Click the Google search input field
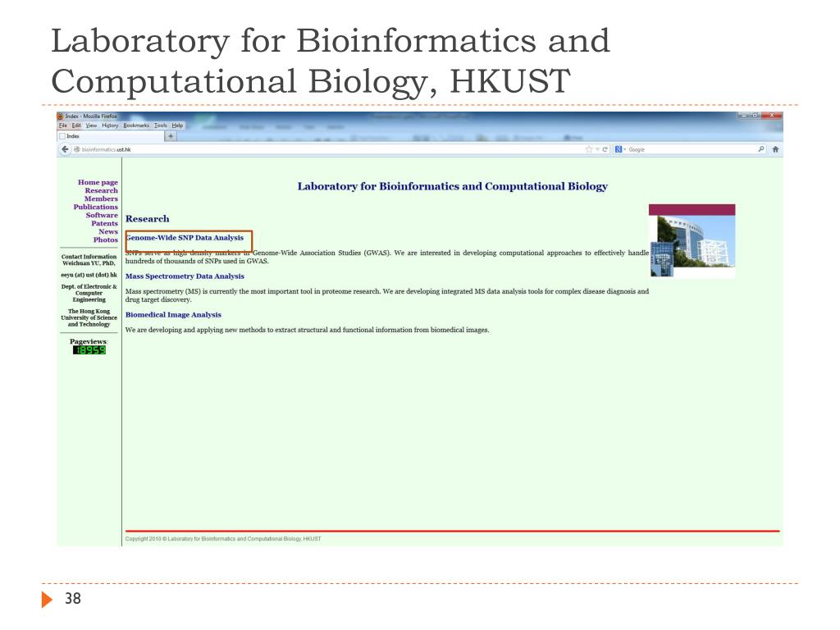This screenshot has width=840, height=630. (x=691, y=149)
